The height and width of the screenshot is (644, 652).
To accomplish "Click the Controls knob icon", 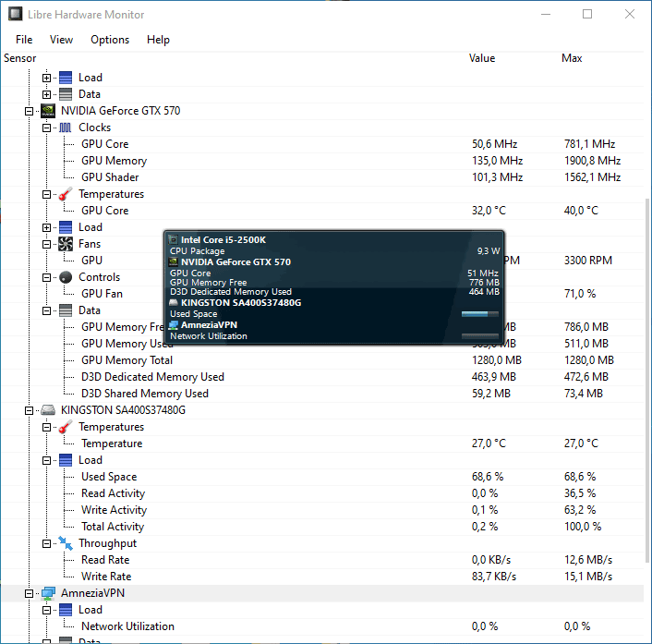I will tap(66, 277).
